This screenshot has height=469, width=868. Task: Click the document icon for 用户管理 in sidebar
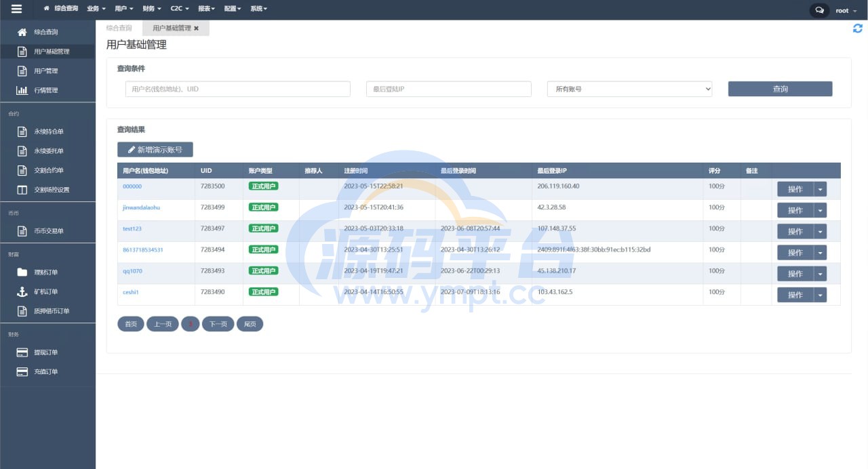pyautogui.click(x=22, y=70)
